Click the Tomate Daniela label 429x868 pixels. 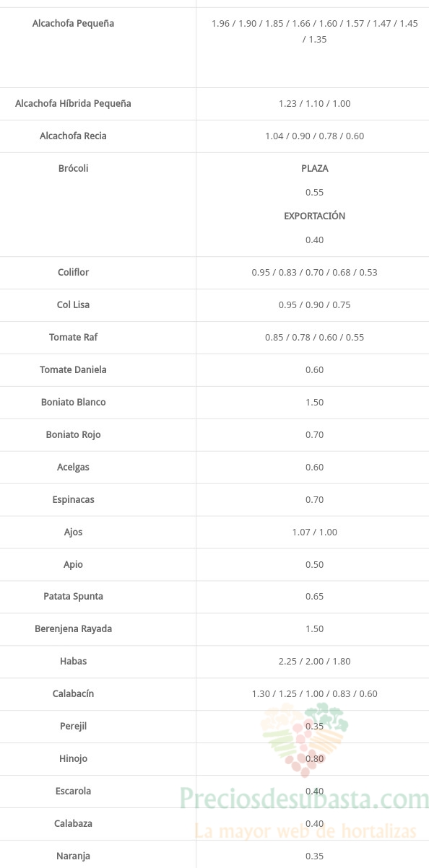click(74, 370)
